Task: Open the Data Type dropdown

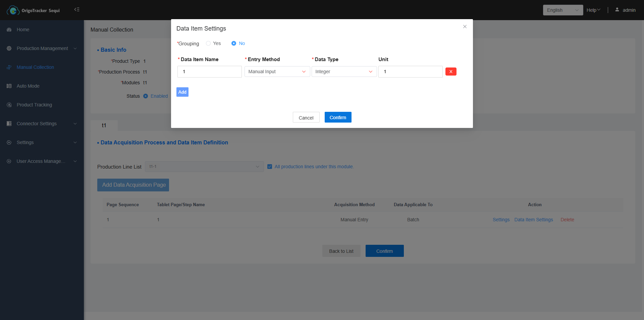Action: [x=344, y=72]
